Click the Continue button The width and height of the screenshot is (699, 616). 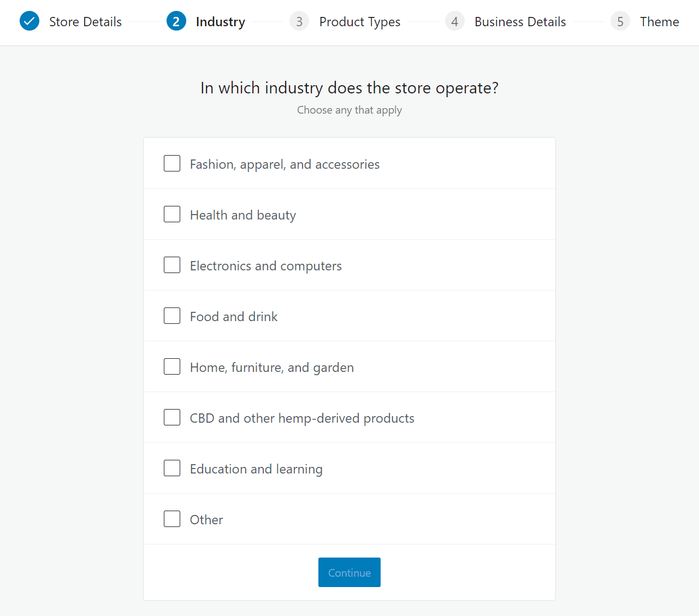349,572
